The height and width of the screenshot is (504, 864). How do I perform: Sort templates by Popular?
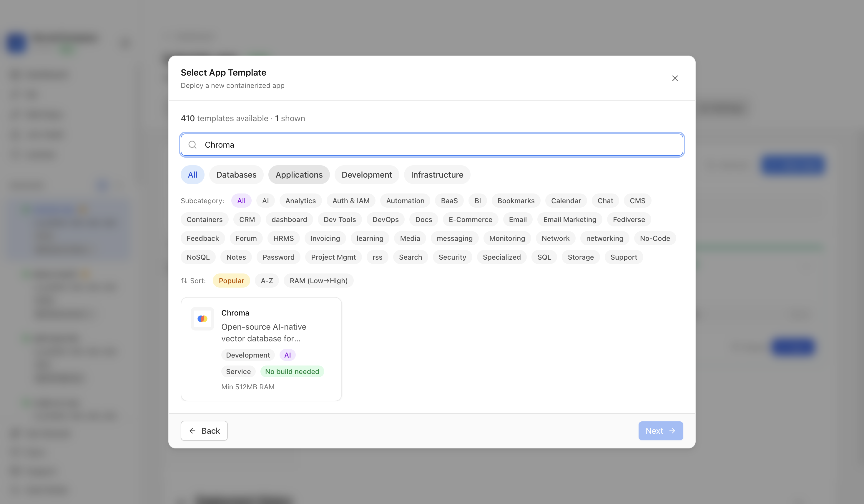(231, 281)
